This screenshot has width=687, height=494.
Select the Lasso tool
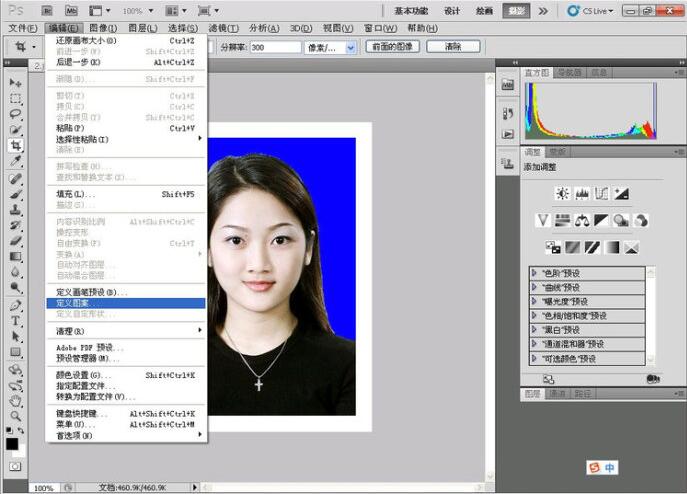pos(15,114)
